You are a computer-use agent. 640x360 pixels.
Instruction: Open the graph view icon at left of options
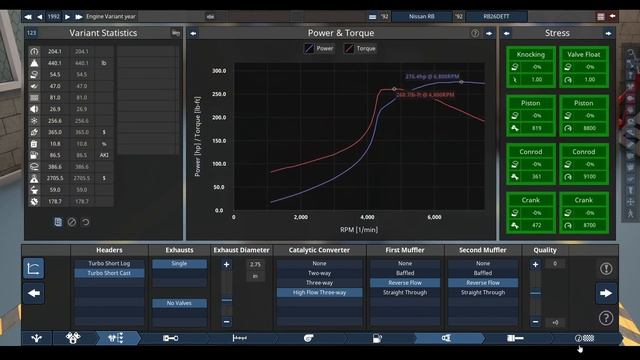pyautogui.click(x=33, y=269)
